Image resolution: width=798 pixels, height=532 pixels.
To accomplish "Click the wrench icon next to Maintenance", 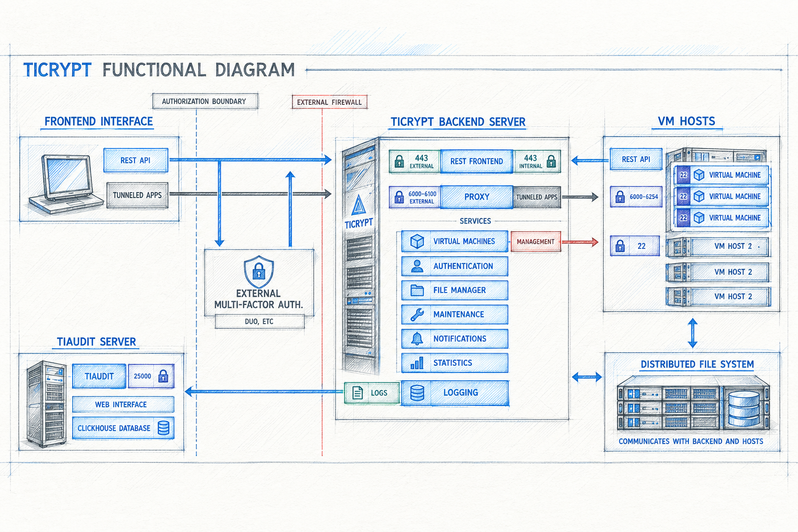I will [x=417, y=314].
